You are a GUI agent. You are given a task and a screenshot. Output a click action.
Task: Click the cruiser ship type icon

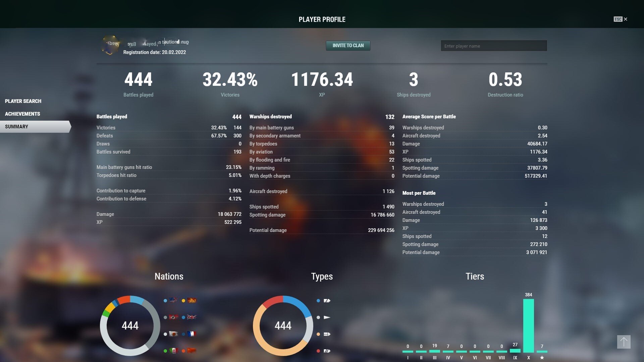(327, 301)
